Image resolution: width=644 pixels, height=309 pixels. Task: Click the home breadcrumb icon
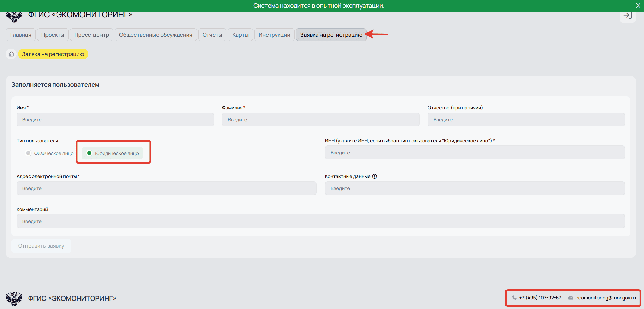pos(11,54)
